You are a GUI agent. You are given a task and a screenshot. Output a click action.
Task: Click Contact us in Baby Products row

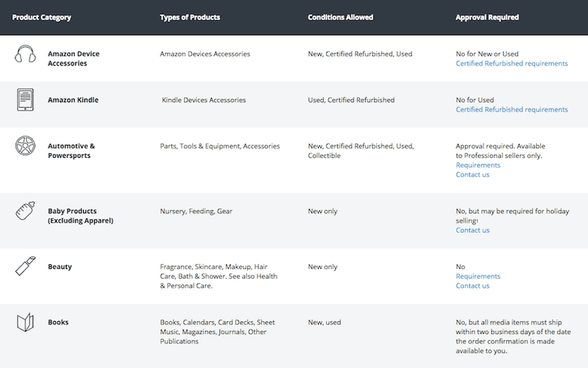pos(472,230)
